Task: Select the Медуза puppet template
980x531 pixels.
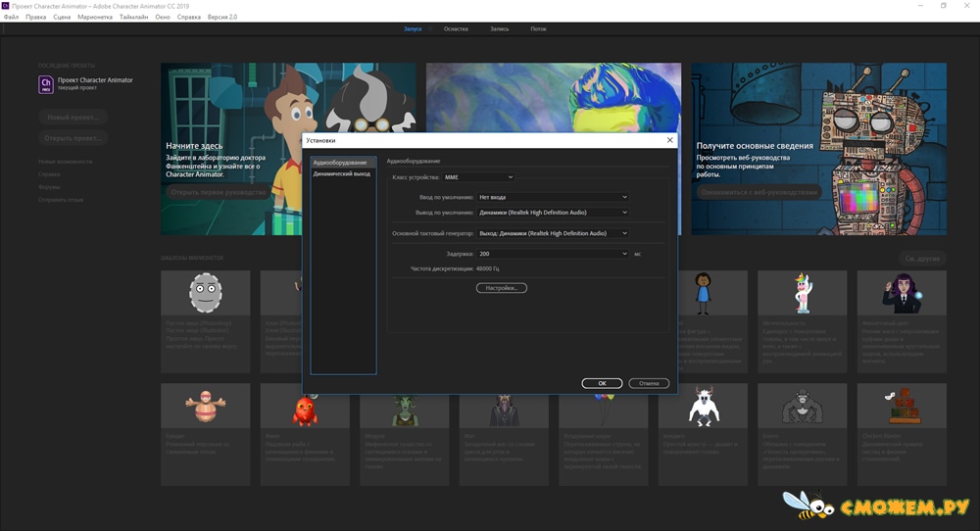Action: tap(405, 437)
